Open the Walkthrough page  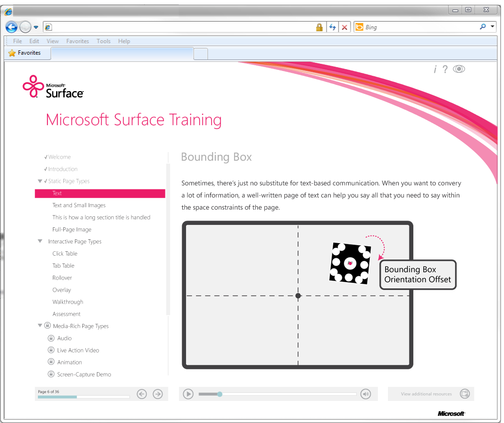click(x=68, y=302)
